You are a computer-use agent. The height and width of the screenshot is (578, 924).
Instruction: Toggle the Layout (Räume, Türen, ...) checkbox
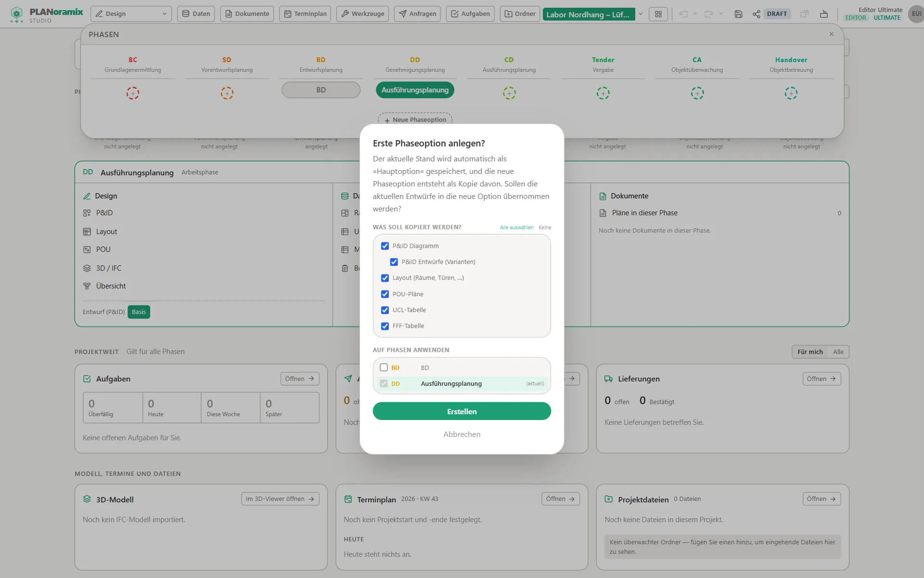[x=385, y=278]
